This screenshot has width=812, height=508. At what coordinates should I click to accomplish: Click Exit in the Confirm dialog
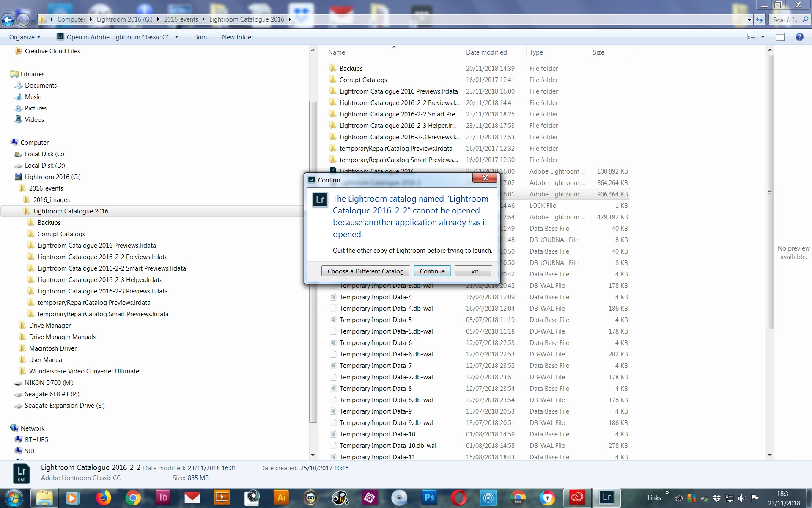point(473,271)
